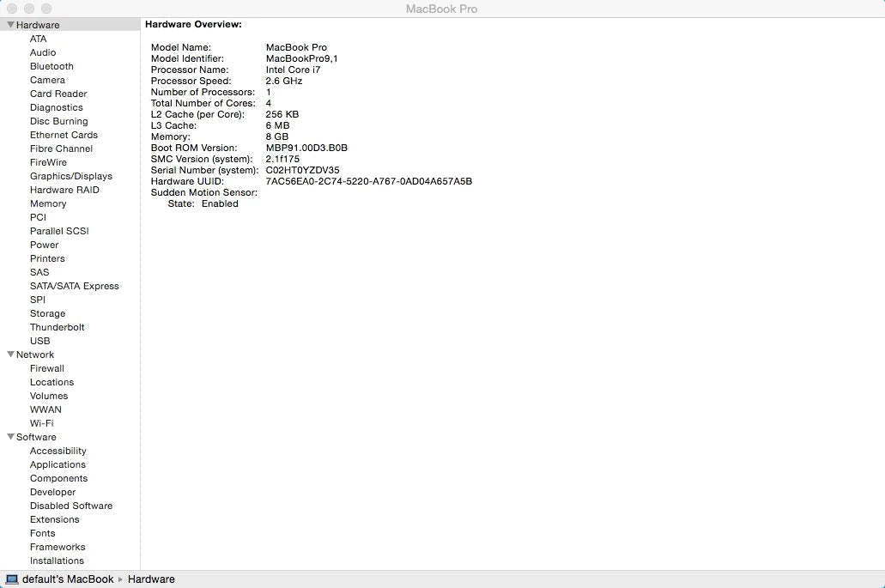Click the green zoom window button
The height and width of the screenshot is (588, 885).
[46, 9]
